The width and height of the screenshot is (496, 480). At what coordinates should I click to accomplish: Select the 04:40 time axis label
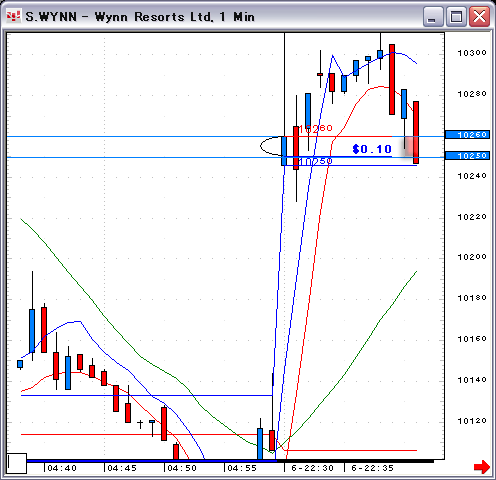[62, 468]
